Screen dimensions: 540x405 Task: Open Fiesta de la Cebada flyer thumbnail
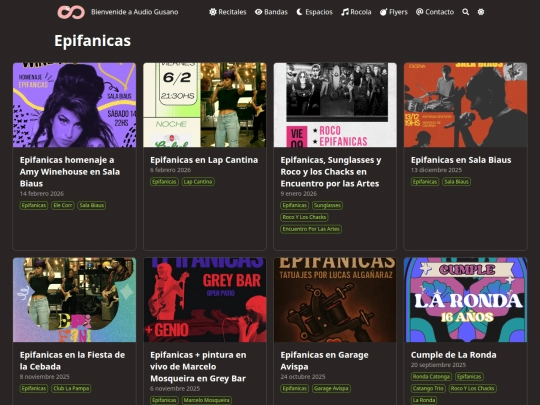pos(74,300)
